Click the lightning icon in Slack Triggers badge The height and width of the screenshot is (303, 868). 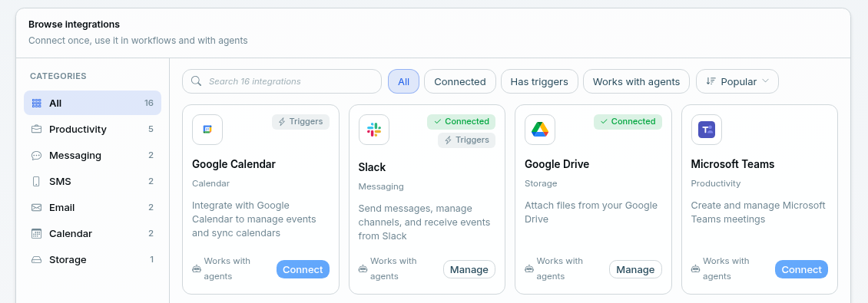[449, 140]
